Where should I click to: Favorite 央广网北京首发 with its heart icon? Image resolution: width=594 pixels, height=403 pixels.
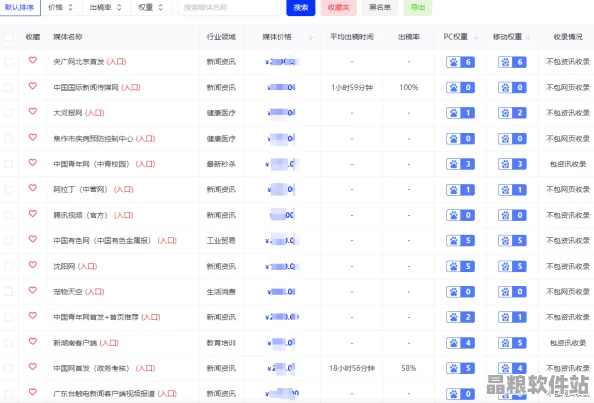point(33,60)
